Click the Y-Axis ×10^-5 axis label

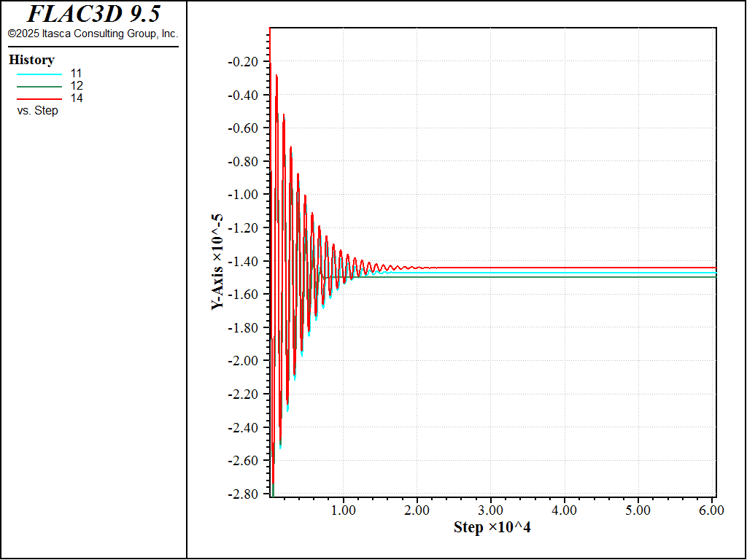coord(217,262)
